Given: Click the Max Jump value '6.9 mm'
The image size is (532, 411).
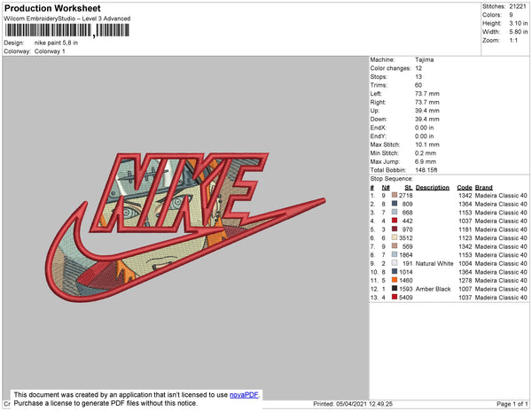Looking at the screenshot, I should pos(426,161).
